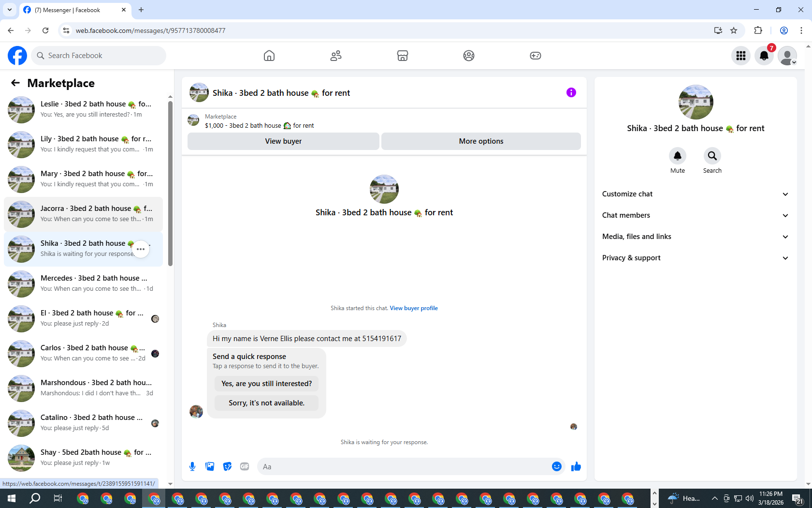This screenshot has width=812, height=508.
Task: Open the Carlos conversation
Action: click(x=83, y=353)
